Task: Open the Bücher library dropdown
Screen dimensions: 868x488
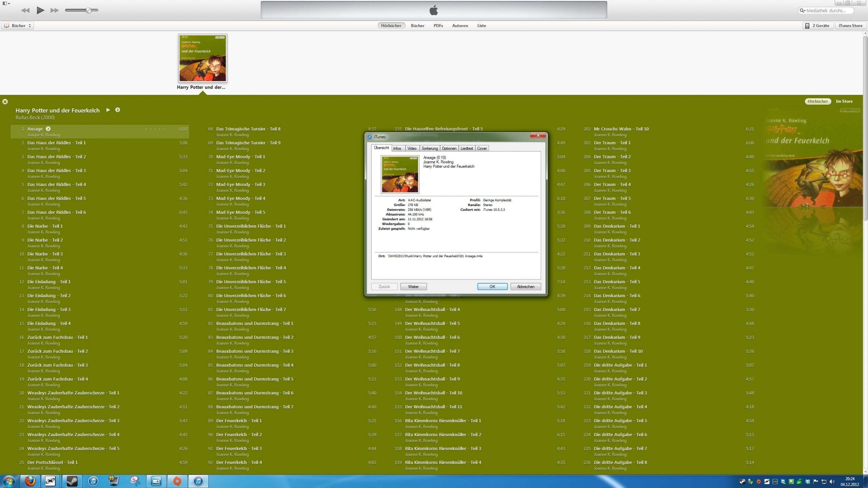Action: tap(18, 26)
